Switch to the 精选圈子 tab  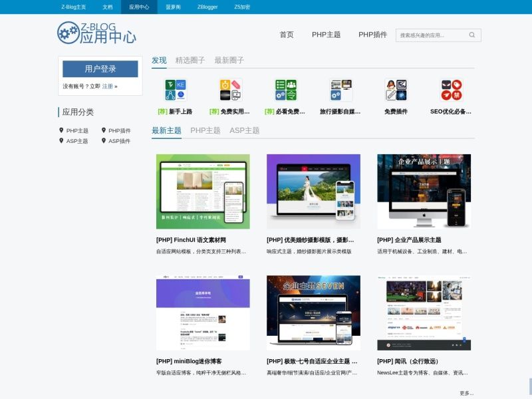190,61
